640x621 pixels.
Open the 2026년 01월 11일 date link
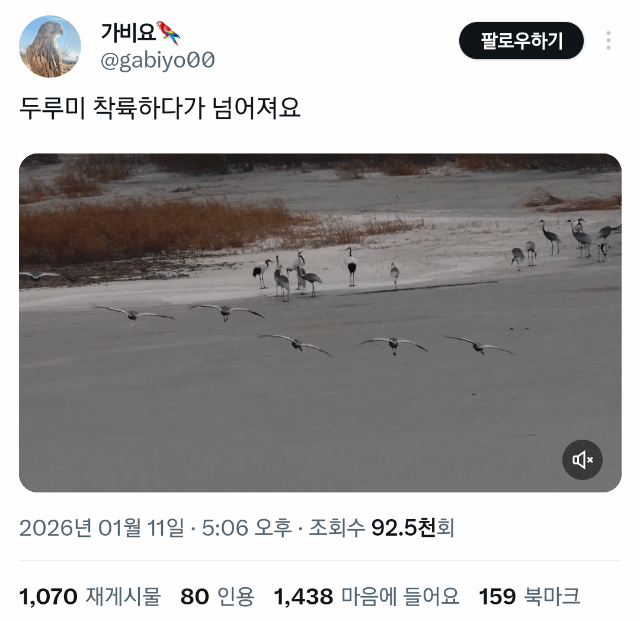point(102,528)
